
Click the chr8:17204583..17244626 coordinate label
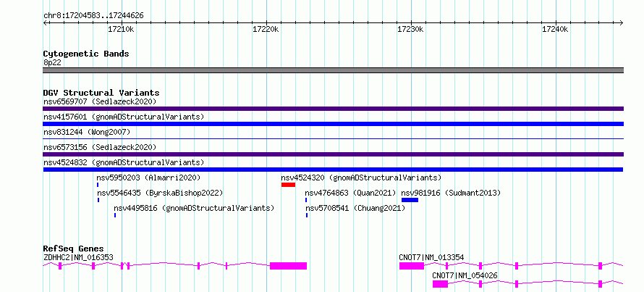tap(93, 16)
